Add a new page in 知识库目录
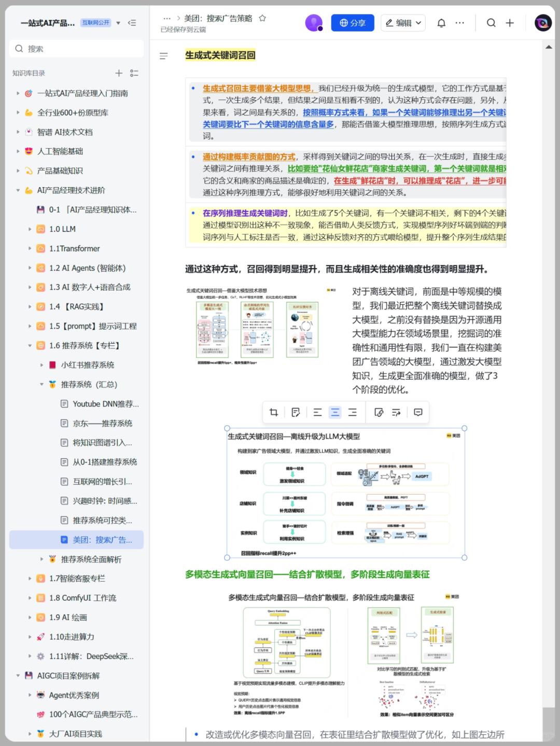The height and width of the screenshot is (746, 560). 119,73
